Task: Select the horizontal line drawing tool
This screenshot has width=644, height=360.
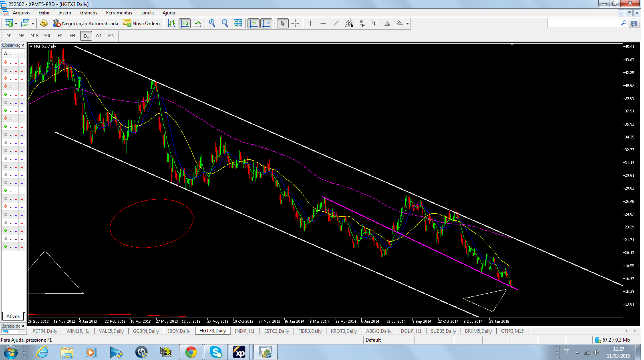Action: point(323,24)
